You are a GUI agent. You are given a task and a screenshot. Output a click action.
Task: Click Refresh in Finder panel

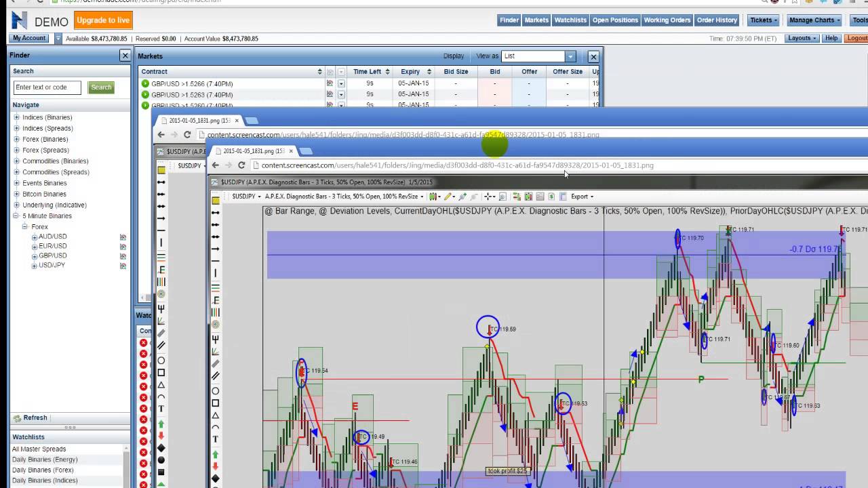coord(30,418)
